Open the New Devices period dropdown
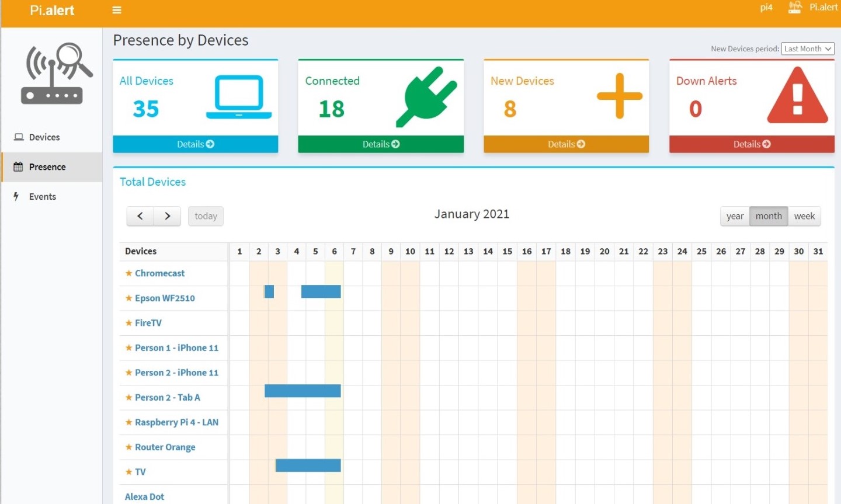Viewport: 841px width, 504px height. [x=808, y=49]
